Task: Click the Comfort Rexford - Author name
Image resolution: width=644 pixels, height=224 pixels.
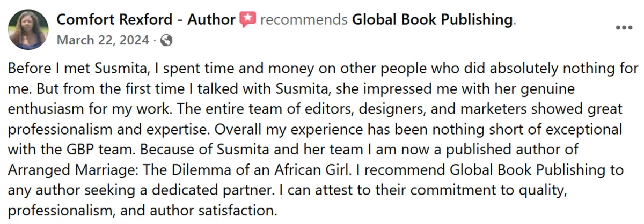Action: (x=145, y=20)
